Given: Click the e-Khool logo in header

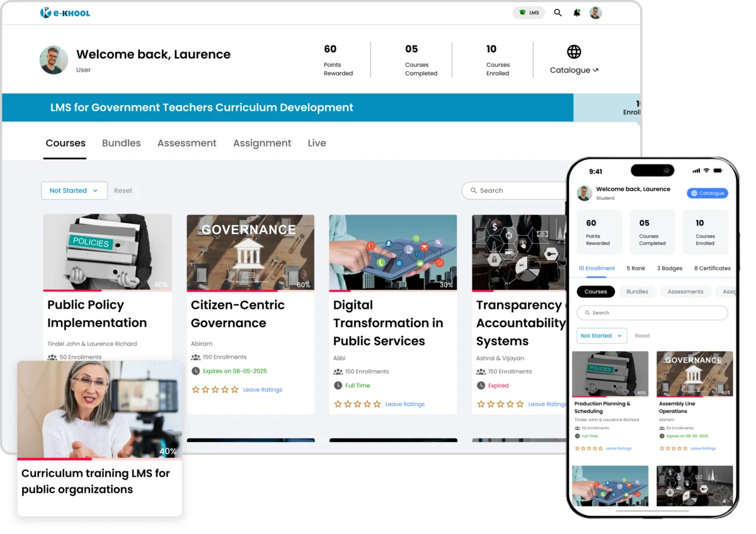Looking at the screenshot, I should point(65,13).
